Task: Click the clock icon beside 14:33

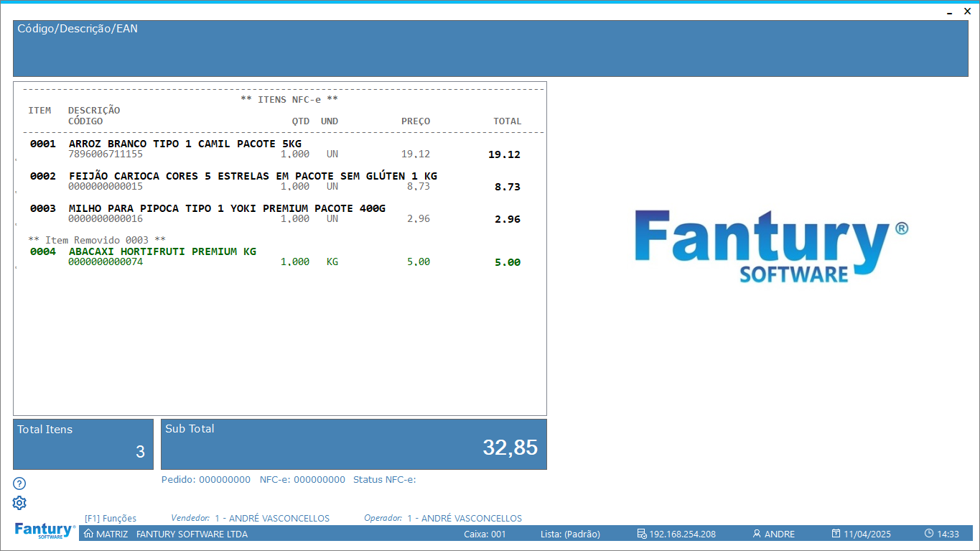Action: click(x=929, y=534)
